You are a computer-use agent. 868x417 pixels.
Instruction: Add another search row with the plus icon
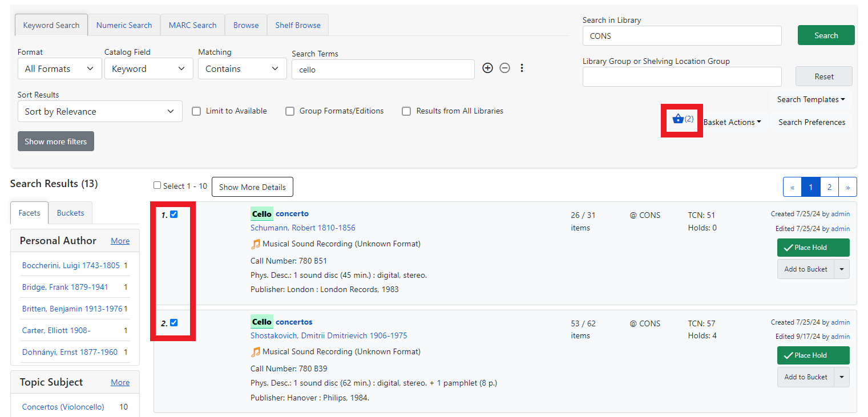click(x=487, y=67)
